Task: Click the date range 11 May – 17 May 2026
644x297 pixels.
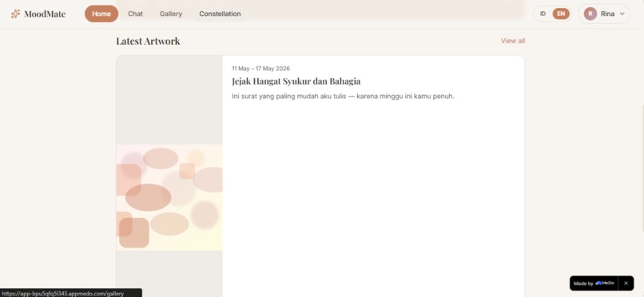Action: (x=260, y=69)
